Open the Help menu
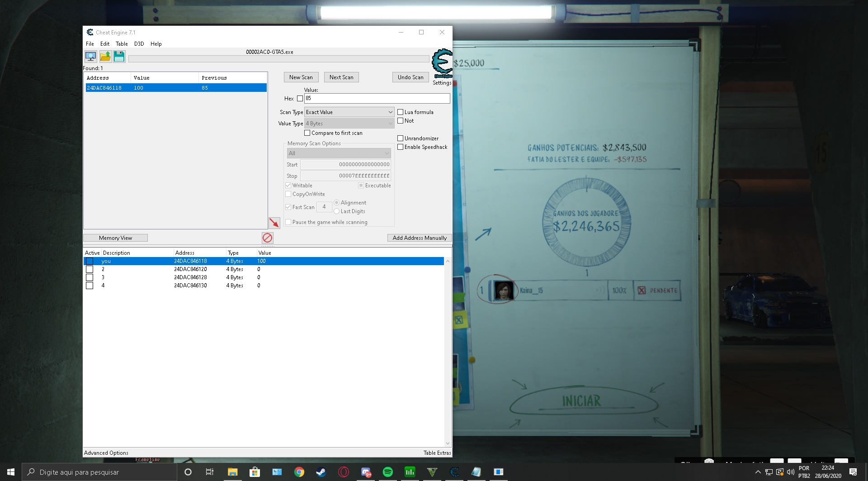This screenshot has height=481, width=868. coord(156,44)
